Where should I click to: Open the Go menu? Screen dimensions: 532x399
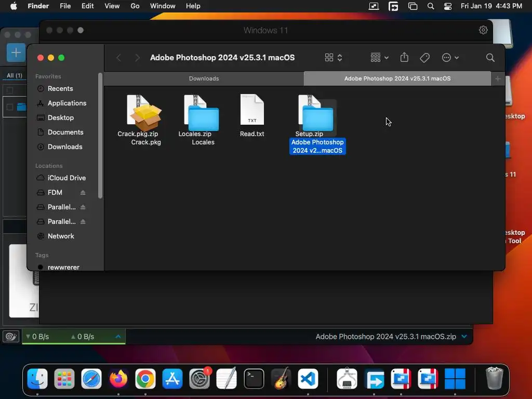[x=135, y=6]
